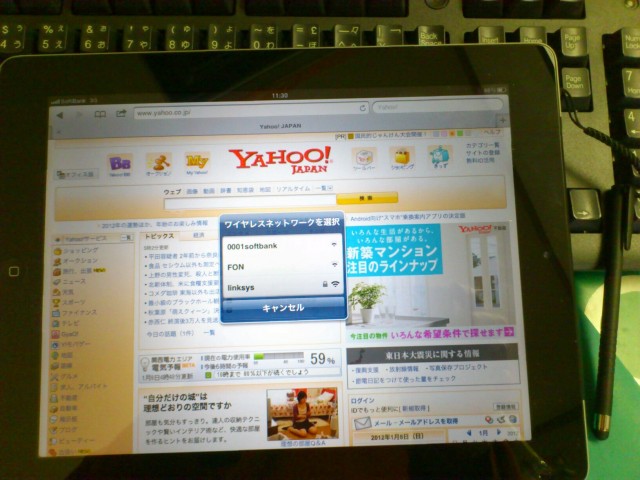Tap the lock icon on linksys row
Viewport: 640px width, 480px height.
click(x=325, y=284)
